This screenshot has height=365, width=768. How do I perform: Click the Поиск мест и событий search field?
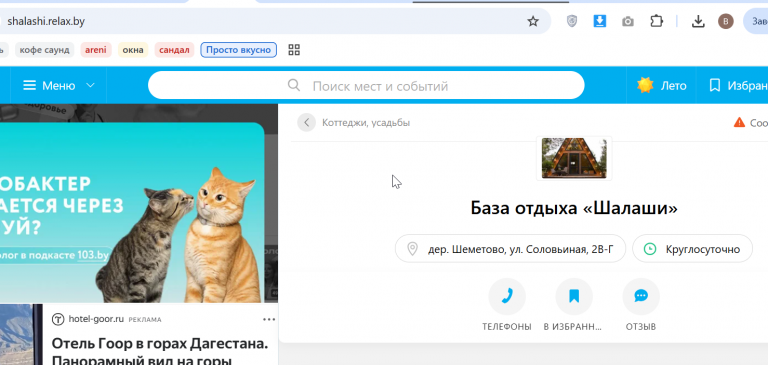click(366, 86)
